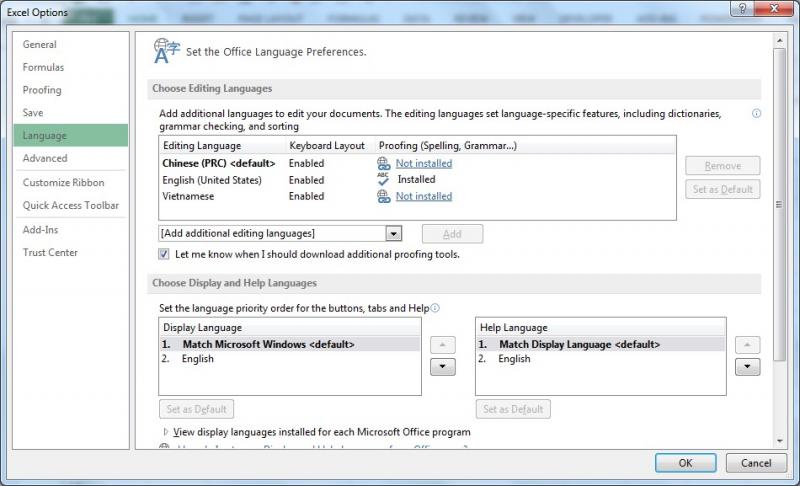Select 'English' in the Help Language list
Viewport: 800px width, 486px height.
pyautogui.click(x=601, y=359)
